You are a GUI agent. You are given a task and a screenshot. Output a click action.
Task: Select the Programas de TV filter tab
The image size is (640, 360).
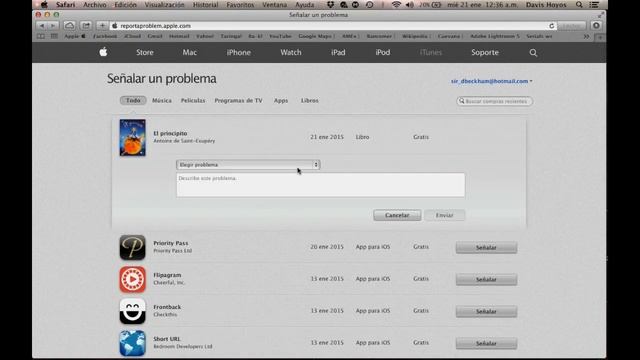tap(238, 100)
